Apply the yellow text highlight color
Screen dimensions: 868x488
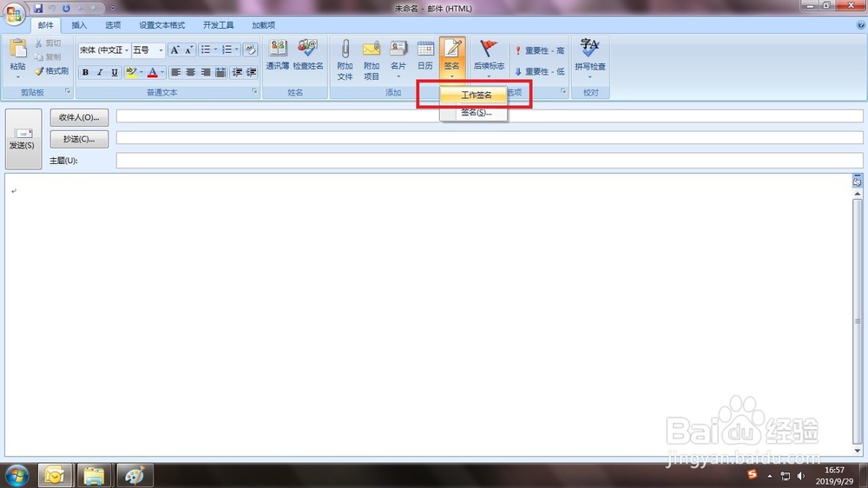click(131, 72)
